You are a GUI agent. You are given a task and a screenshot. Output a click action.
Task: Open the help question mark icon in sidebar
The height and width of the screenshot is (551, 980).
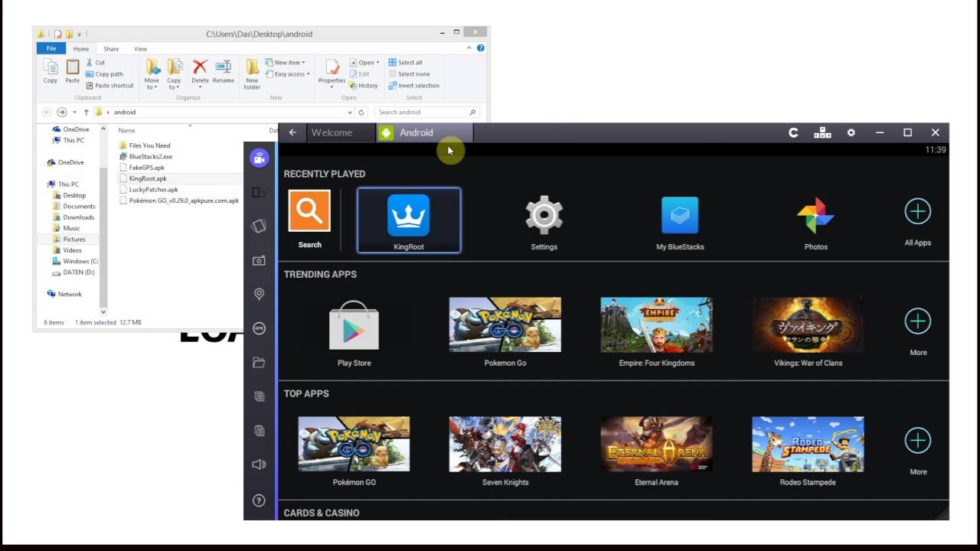tap(259, 500)
